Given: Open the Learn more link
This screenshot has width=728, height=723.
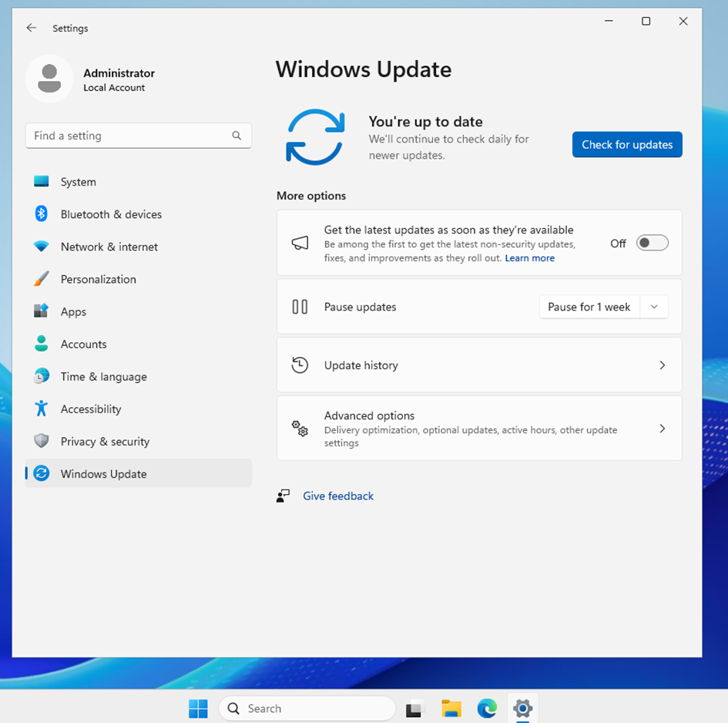Looking at the screenshot, I should coord(530,258).
